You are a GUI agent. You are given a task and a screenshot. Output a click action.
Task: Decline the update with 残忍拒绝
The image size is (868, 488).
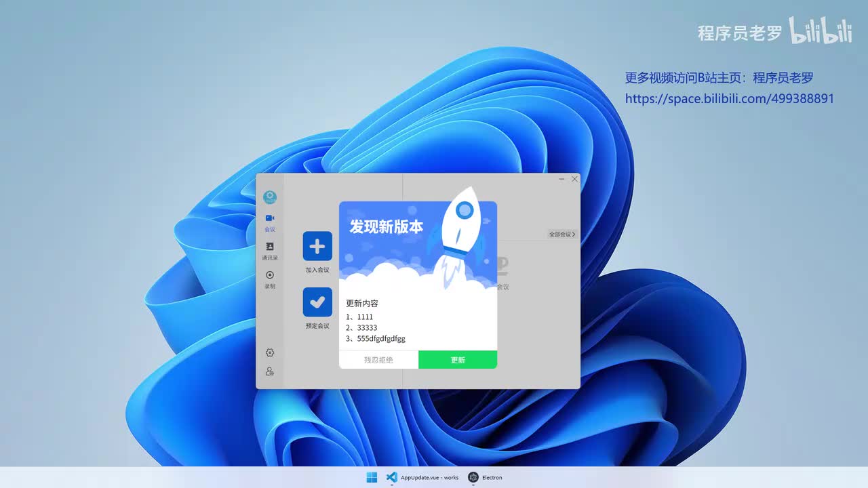coord(378,360)
